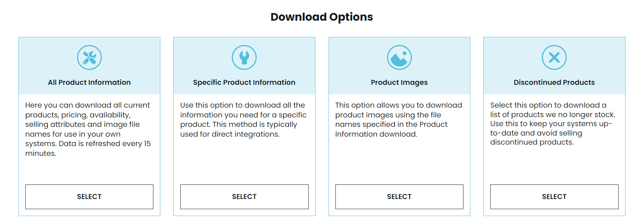
Task: Open the All Product Information card
Action: 89,196
